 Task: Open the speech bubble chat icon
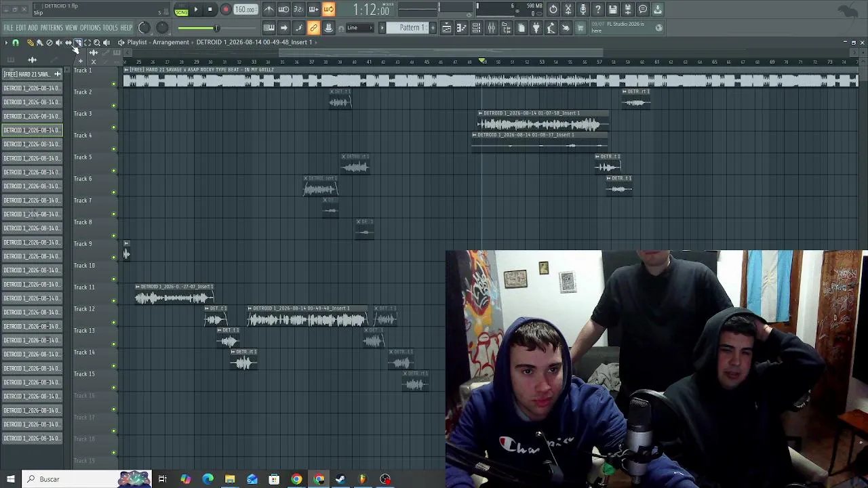point(643,9)
